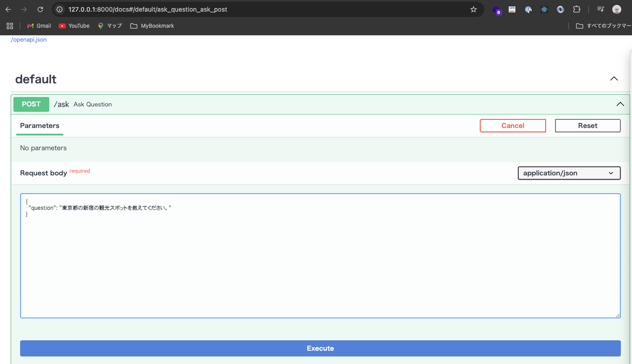The image size is (632, 364).
Task: Click the /ask endpoint path
Action: point(61,104)
